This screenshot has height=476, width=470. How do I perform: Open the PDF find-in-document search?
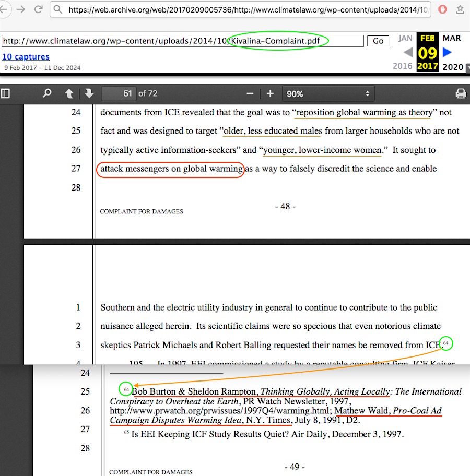coord(47,93)
